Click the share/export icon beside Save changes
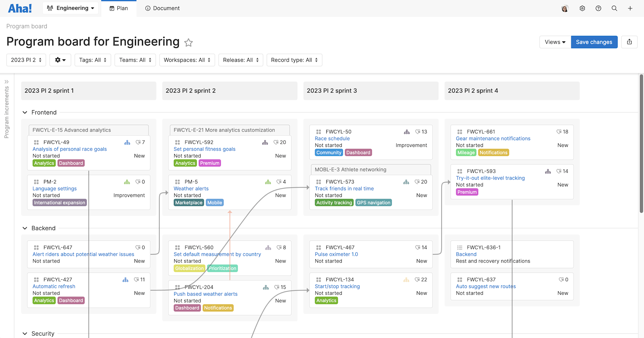Viewport: 644px width, 338px height. tap(629, 42)
